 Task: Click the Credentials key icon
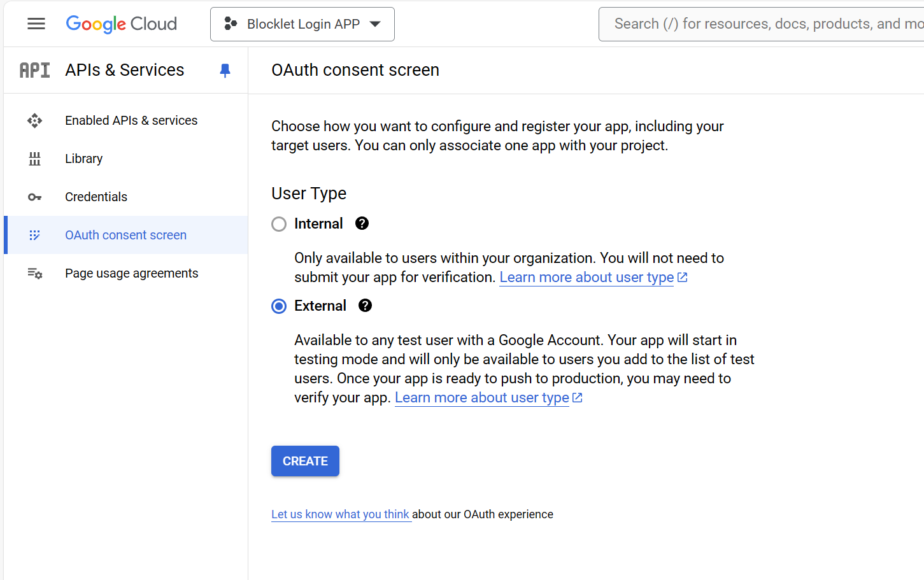pos(35,197)
